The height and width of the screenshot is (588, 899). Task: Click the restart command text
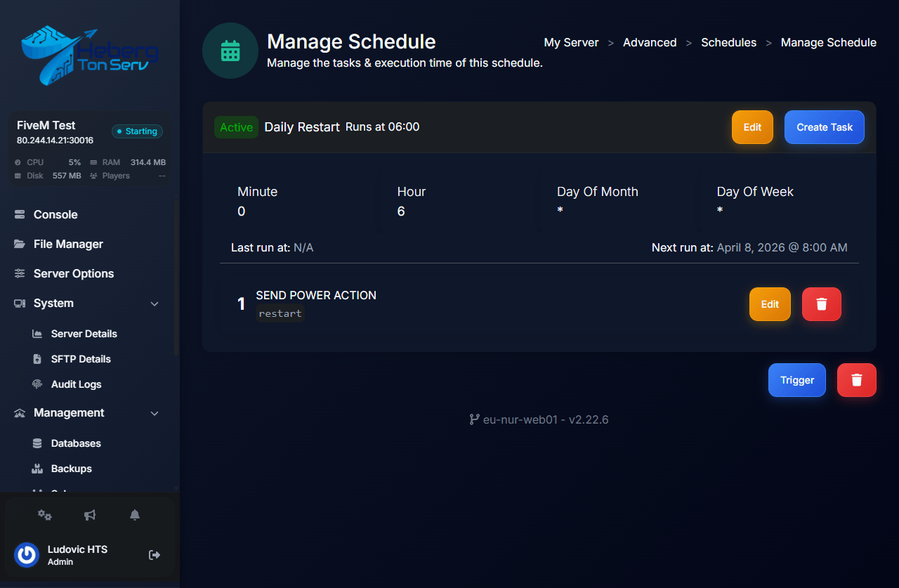[x=280, y=314]
